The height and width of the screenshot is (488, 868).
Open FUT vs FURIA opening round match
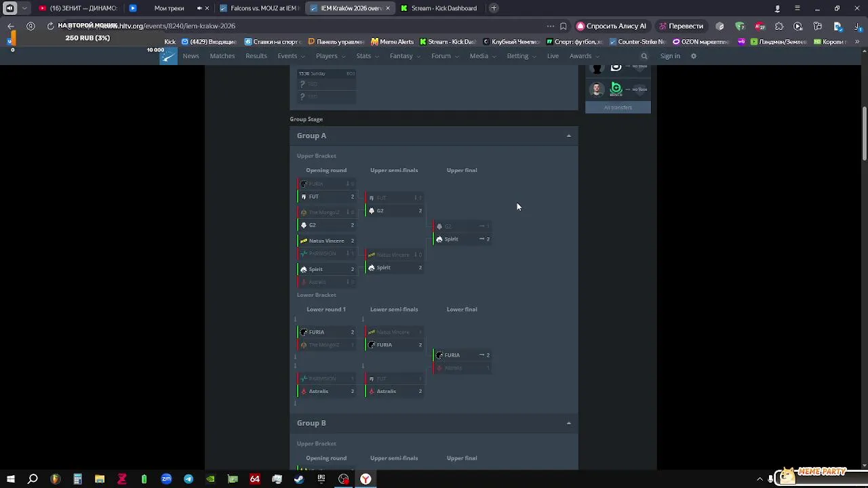tap(327, 190)
